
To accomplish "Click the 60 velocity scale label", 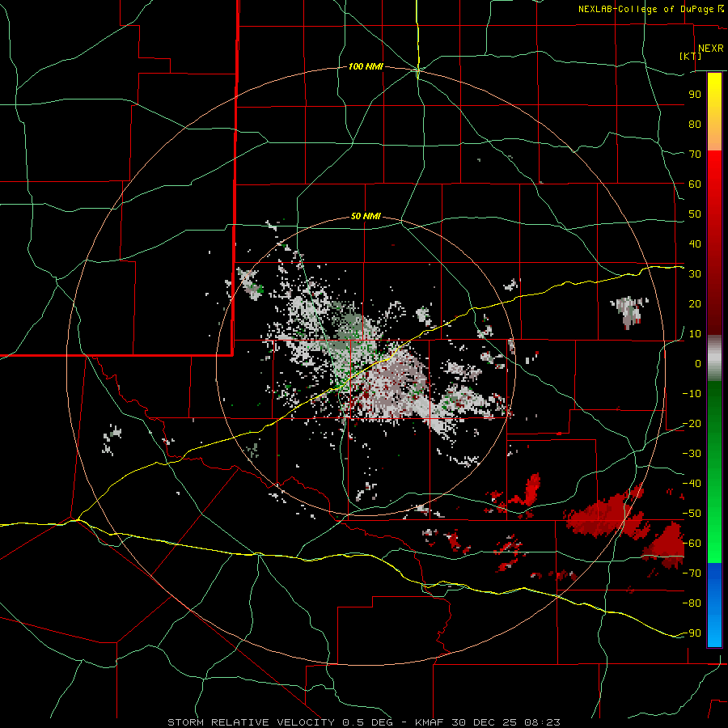I will 695,184.
